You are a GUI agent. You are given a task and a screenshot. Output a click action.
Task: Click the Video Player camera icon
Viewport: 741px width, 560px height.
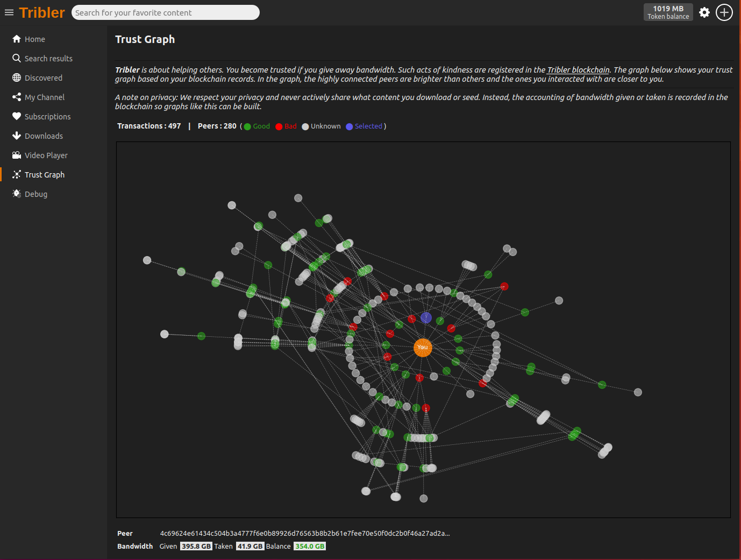coord(17,155)
